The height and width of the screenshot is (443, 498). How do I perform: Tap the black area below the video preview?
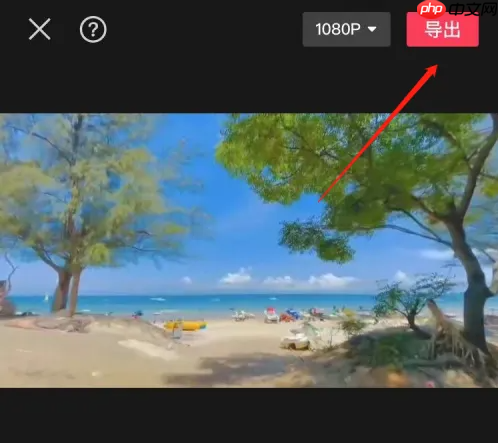coord(249,415)
